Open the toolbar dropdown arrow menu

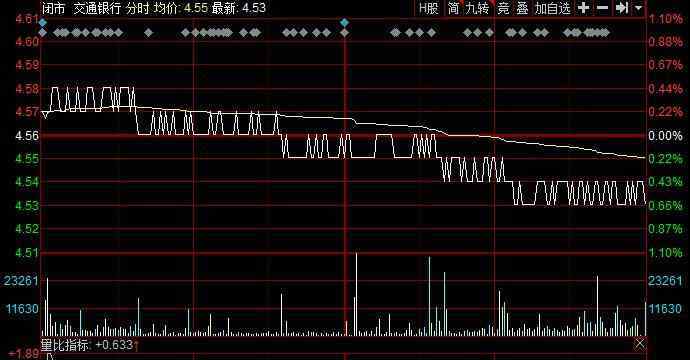[x=639, y=8]
